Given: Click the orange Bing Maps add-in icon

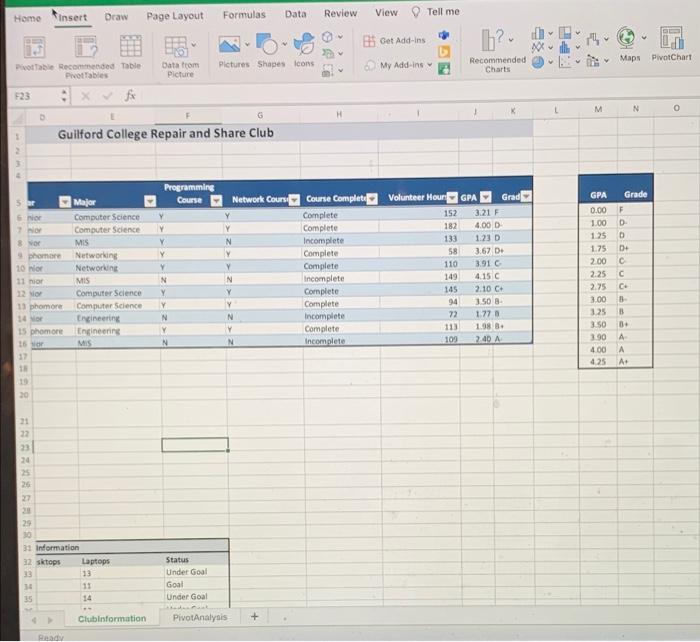Looking at the screenshot, I should click(444, 52).
